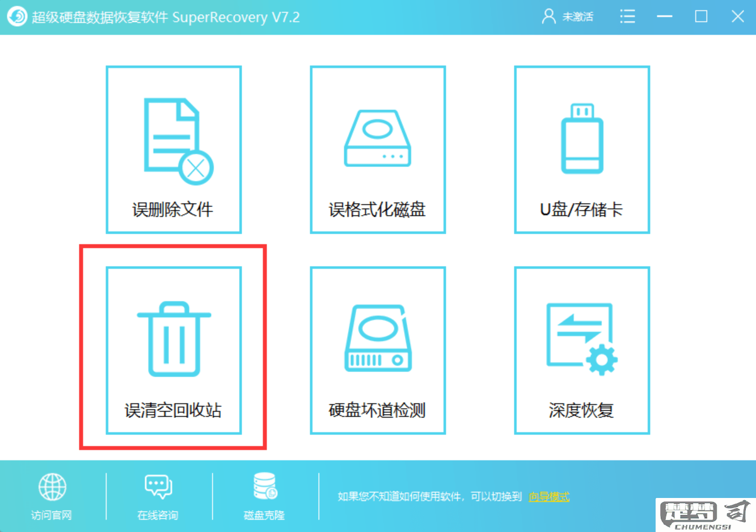Choose the U盘/存储卡 recovery mode
This screenshot has height=532, width=756.
click(582, 150)
